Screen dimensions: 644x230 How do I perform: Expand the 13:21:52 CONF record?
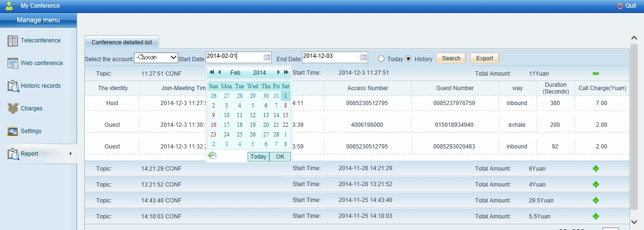click(x=596, y=185)
